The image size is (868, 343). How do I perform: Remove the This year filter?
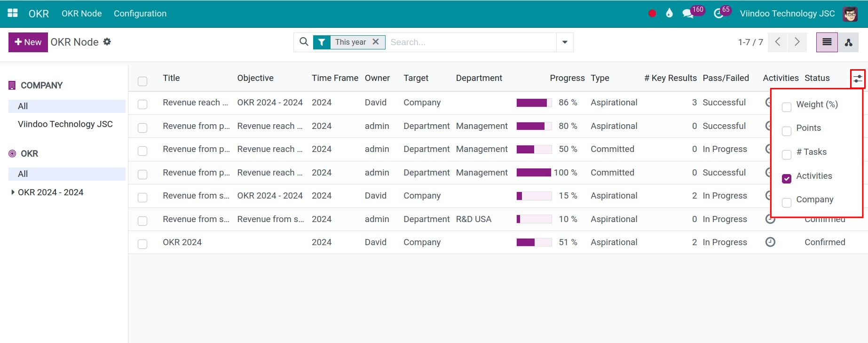[x=376, y=42]
